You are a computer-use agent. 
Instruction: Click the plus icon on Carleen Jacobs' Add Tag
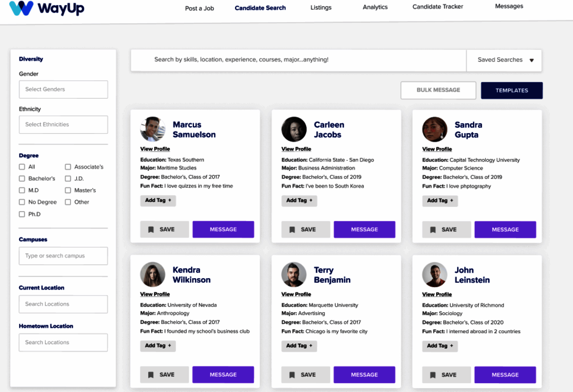coord(311,201)
